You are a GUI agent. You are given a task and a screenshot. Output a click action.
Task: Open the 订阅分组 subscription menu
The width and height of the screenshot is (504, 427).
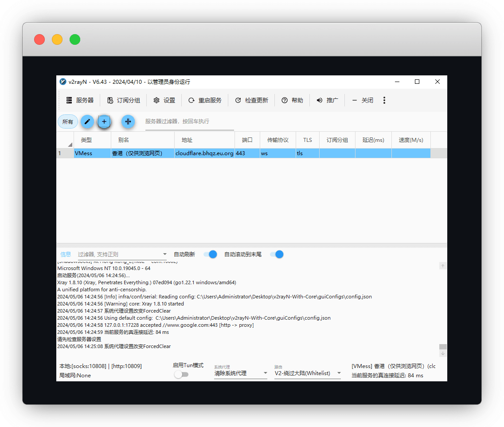[124, 100]
